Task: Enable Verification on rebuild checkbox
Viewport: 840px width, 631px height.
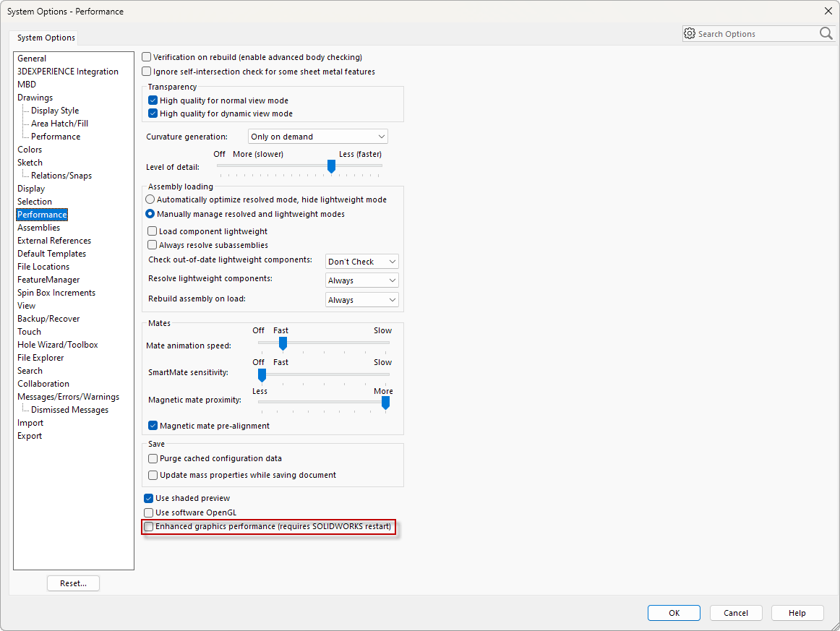Action: 146,56
